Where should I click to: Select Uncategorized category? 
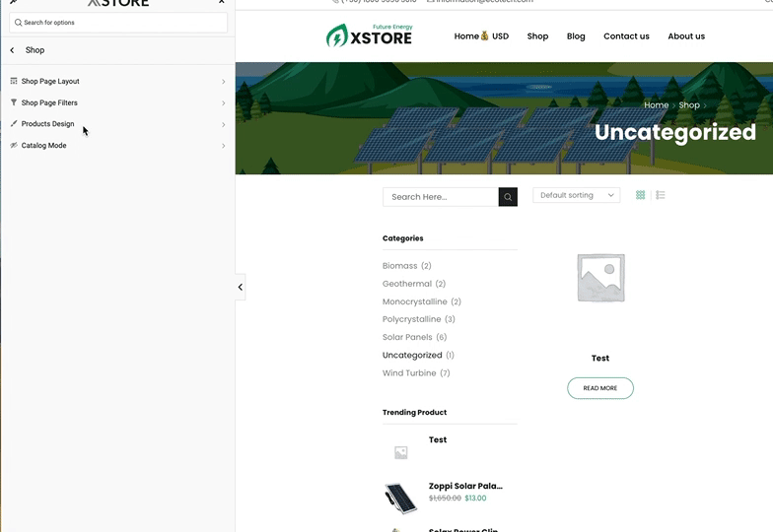[412, 355]
